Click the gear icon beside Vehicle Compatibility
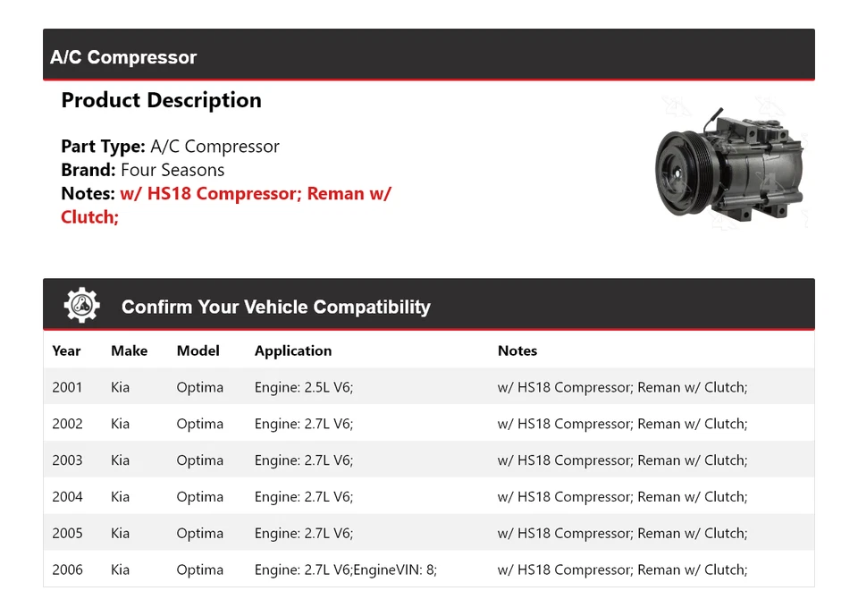This screenshot has height=616, width=858. [81, 306]
